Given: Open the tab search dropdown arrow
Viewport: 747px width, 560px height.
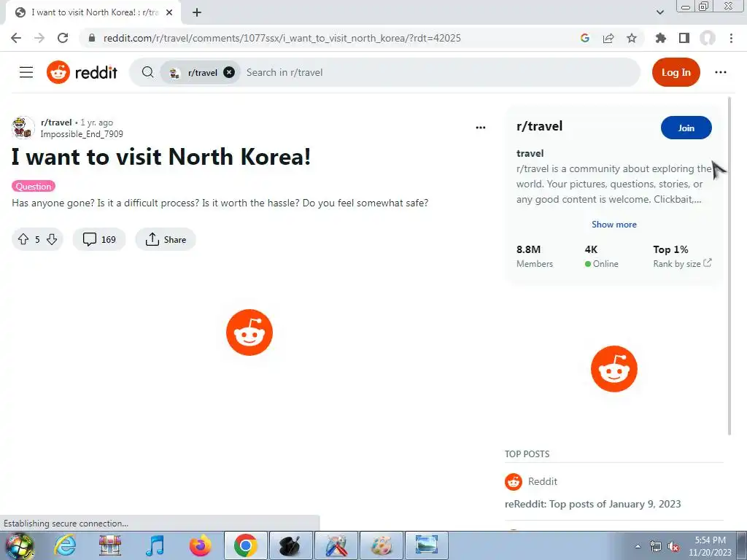Looking at the screenshot, I should click(659, 12).
